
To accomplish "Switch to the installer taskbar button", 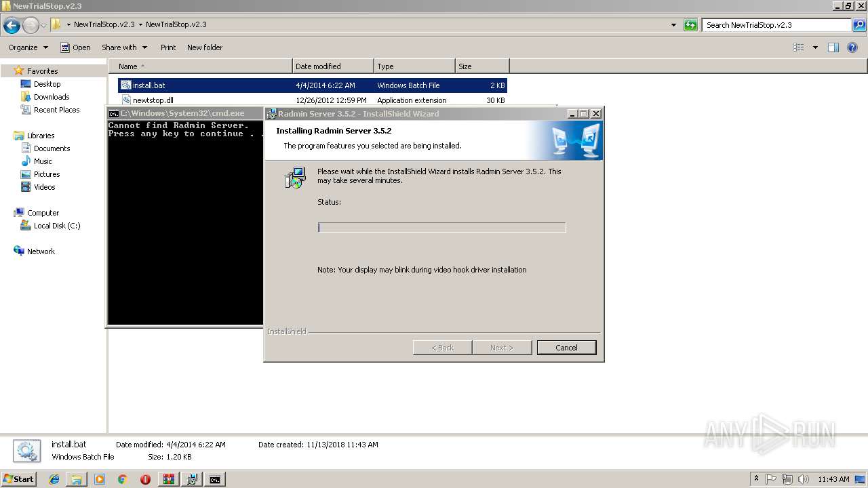I will point(192,479).
